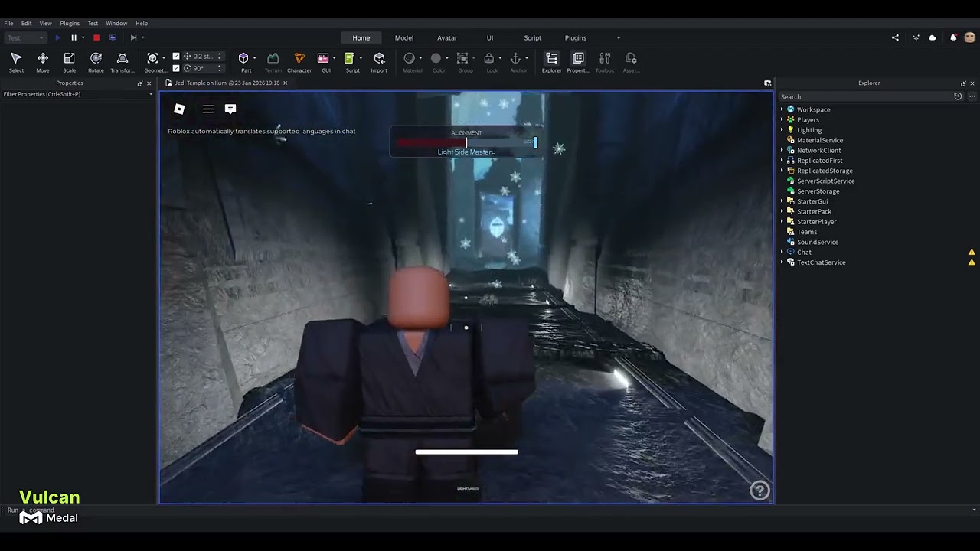Click the GUI toolbar icon
Image resolution: width=980 pixels, height=551 pixels.
(x=323, y=58)
